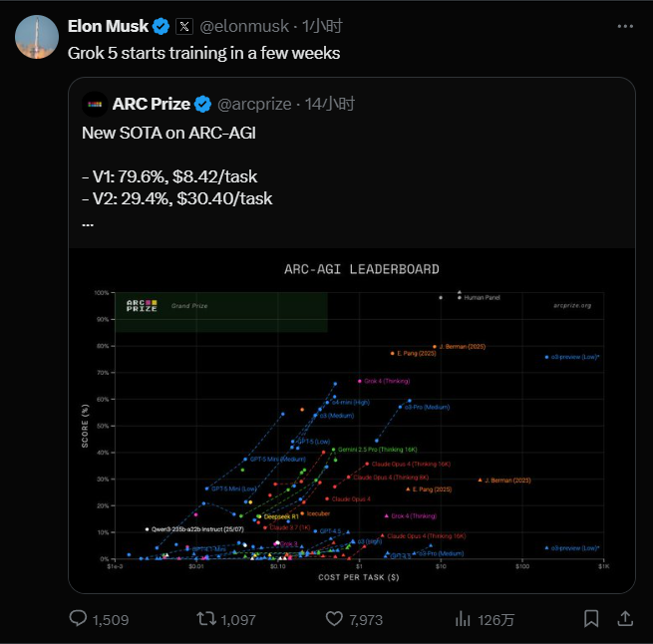Click the Elon Musk display name

(x=108, y=26)
